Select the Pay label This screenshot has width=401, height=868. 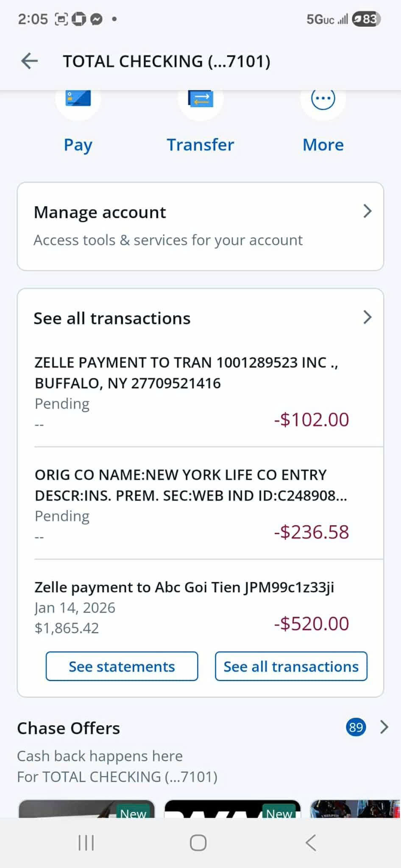click(x=78, y=145)
